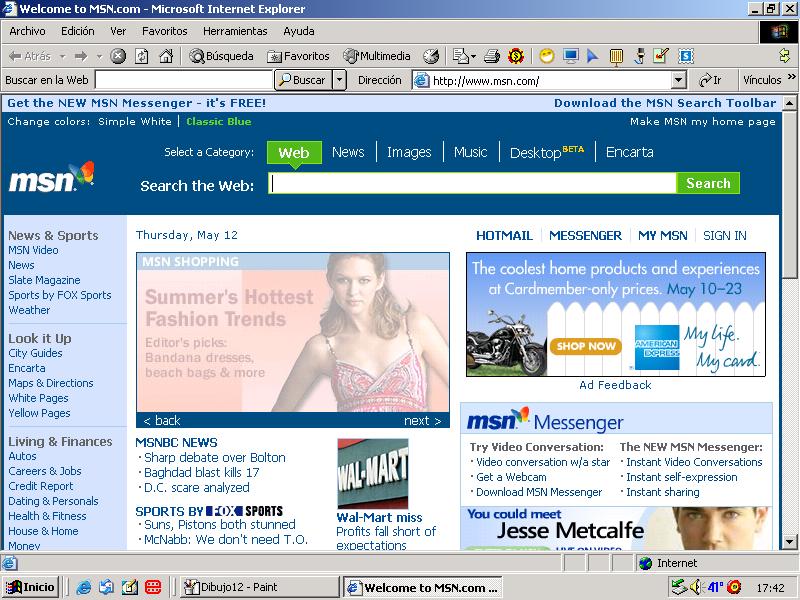Image resolution: width=800 pixels, height=600 pixels.
Task: Open the address bar URL dropdown
Action: [678, 80]
